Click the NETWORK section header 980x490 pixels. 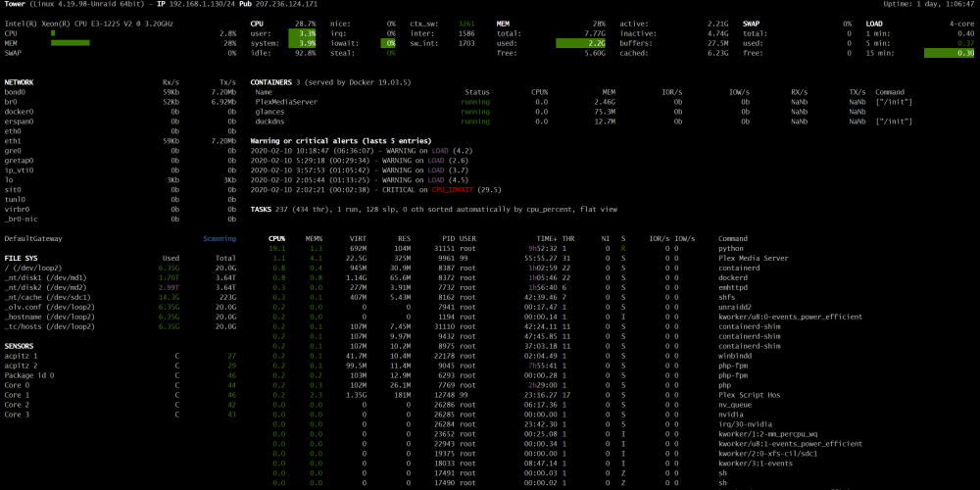coord(19,82)
